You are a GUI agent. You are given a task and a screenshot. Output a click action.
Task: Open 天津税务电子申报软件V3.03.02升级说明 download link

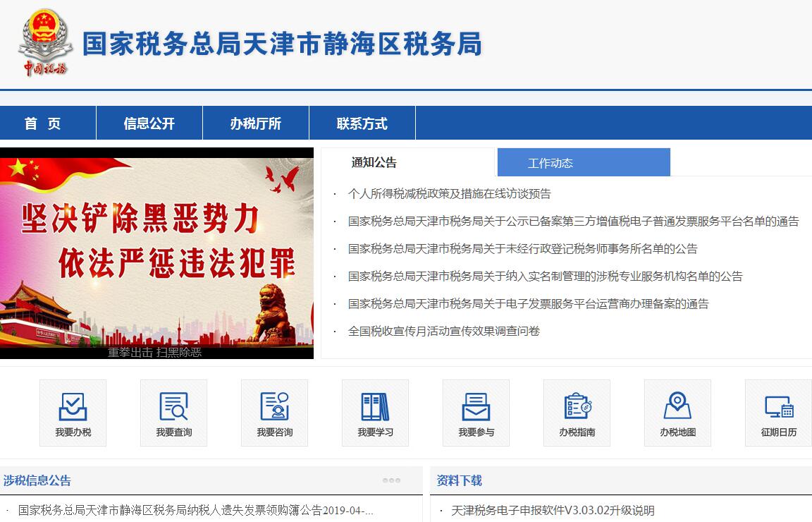(x=553, y=510)
